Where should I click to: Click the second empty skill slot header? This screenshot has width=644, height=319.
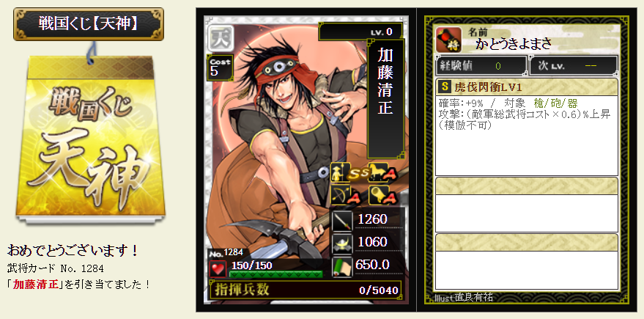[527, 186]
